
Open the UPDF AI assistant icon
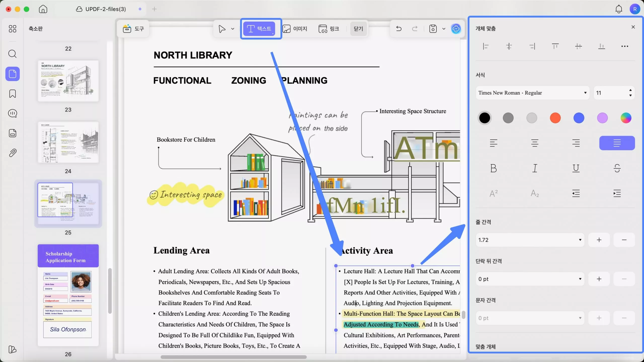456,28
